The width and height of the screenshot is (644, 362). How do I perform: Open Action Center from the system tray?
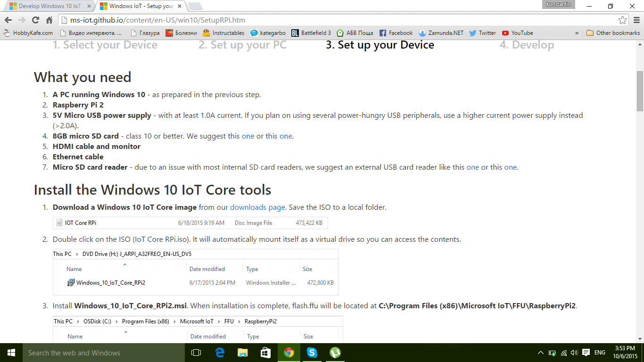coord(585,353)
